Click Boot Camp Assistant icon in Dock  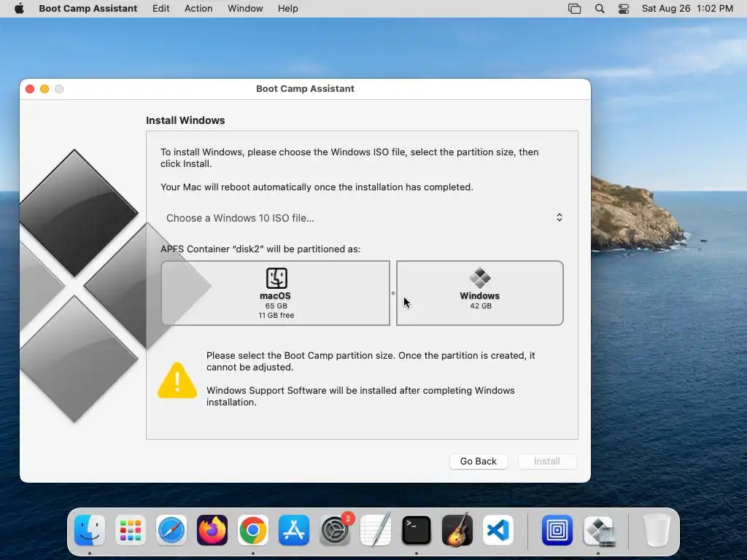pos(599,531)
